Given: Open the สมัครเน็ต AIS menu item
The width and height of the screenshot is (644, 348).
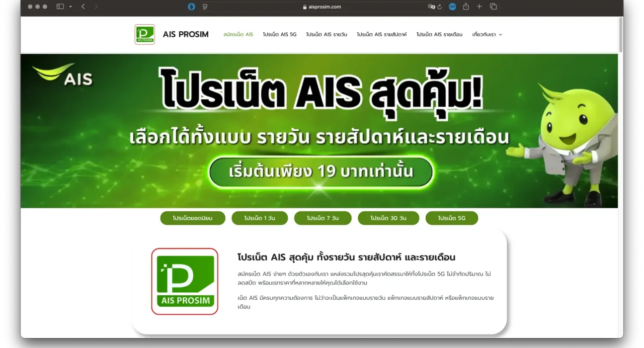Looking at the screenshot, I should [238, 34].
